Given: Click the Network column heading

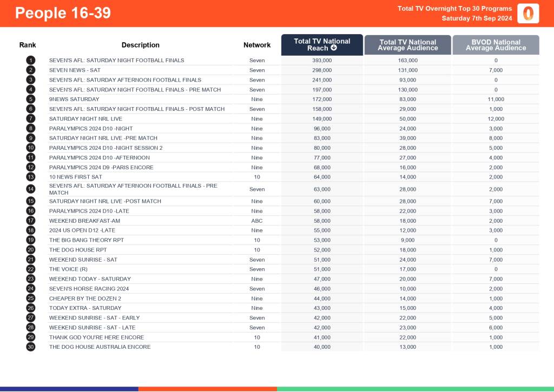Looking at the screenshot, I should [257, 45].
